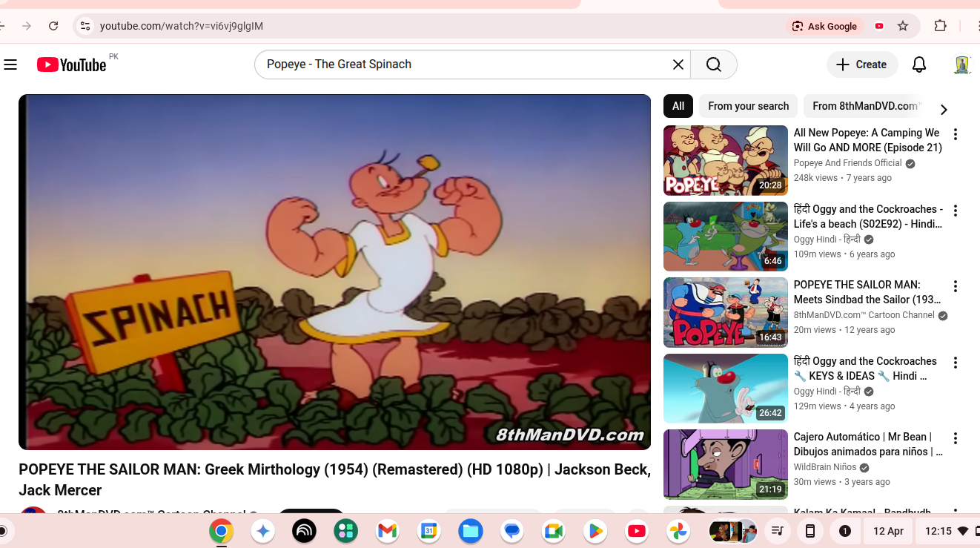Select the 'From your search' chip
The image size is (980, 548).
pyautogui.click(x=748, y=106)
